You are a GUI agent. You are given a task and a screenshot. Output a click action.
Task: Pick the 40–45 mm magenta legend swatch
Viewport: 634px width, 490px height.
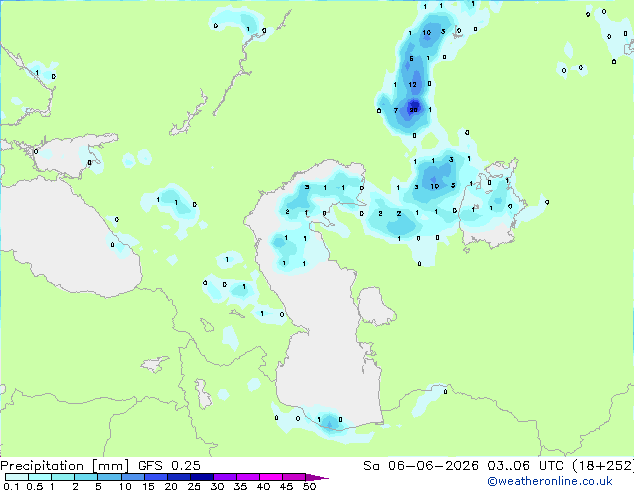click(271, 477)
